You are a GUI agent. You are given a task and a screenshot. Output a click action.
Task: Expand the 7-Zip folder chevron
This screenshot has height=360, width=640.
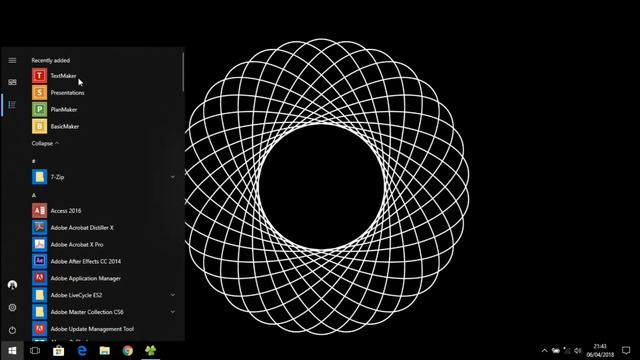pyautogui.click(x=173, y=177)
